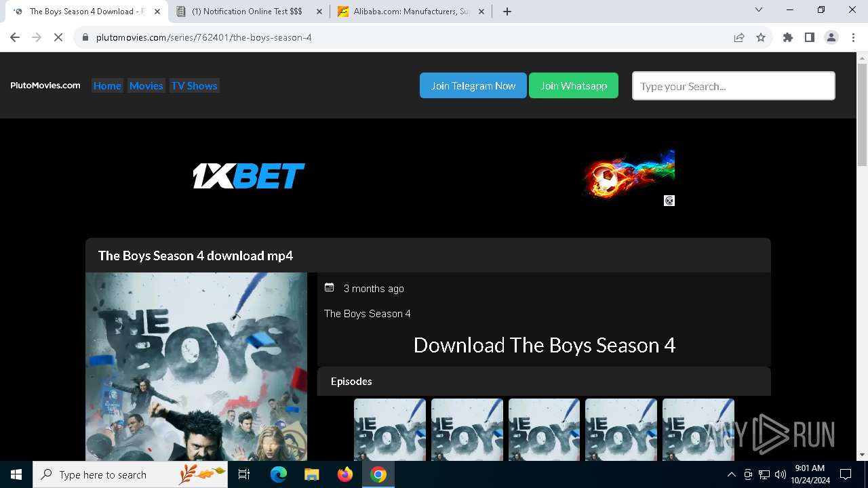Switch to the Alibaba.com tab
Screen dimensions: 868x488
point(410,12)
